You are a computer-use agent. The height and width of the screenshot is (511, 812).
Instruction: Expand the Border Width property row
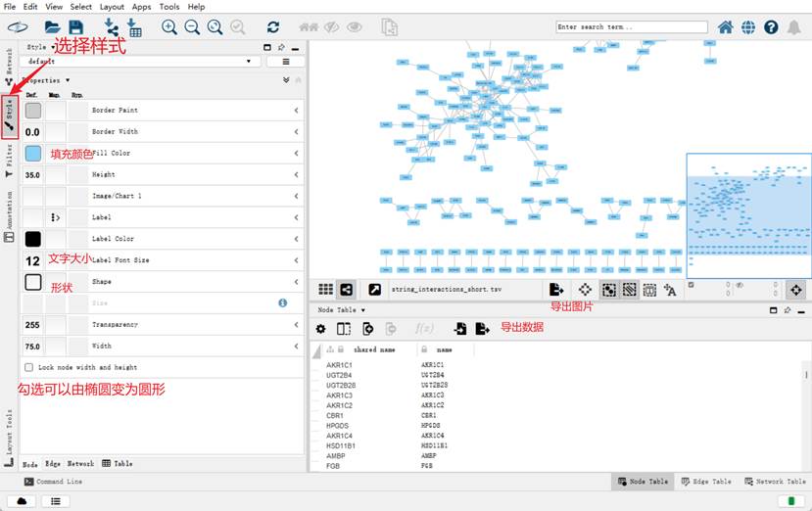point(296,132)
